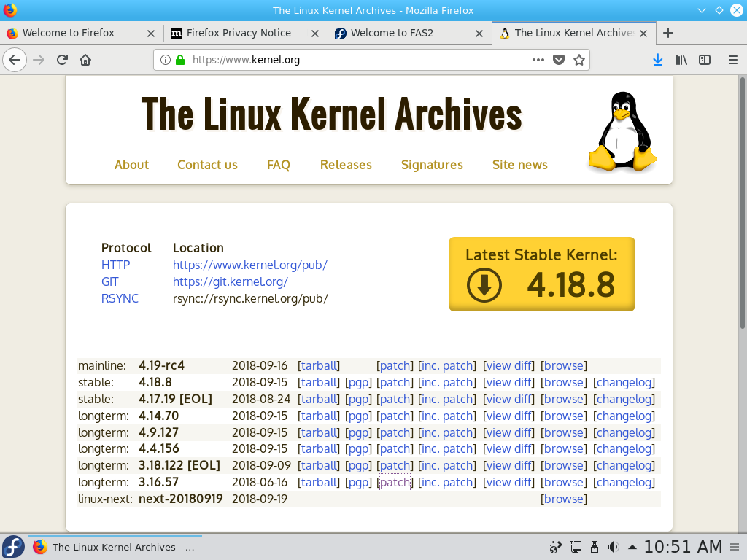The width and height of the screenshot is (747, 560).
Task: Show hidden system tray icons arrow
Action: point(632,547)
